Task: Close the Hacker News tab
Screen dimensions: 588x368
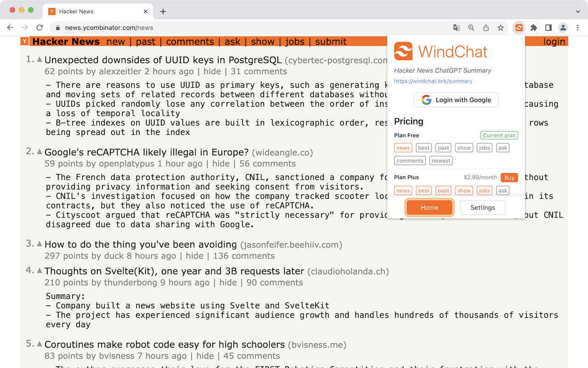Action: (x=146, y=11)
